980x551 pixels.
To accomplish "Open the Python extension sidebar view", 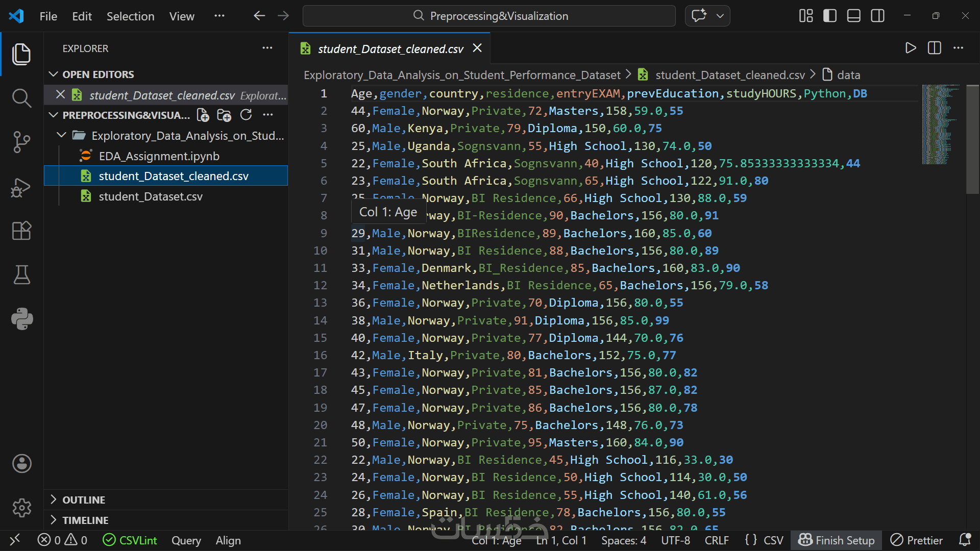I will (x=21, y=319).
